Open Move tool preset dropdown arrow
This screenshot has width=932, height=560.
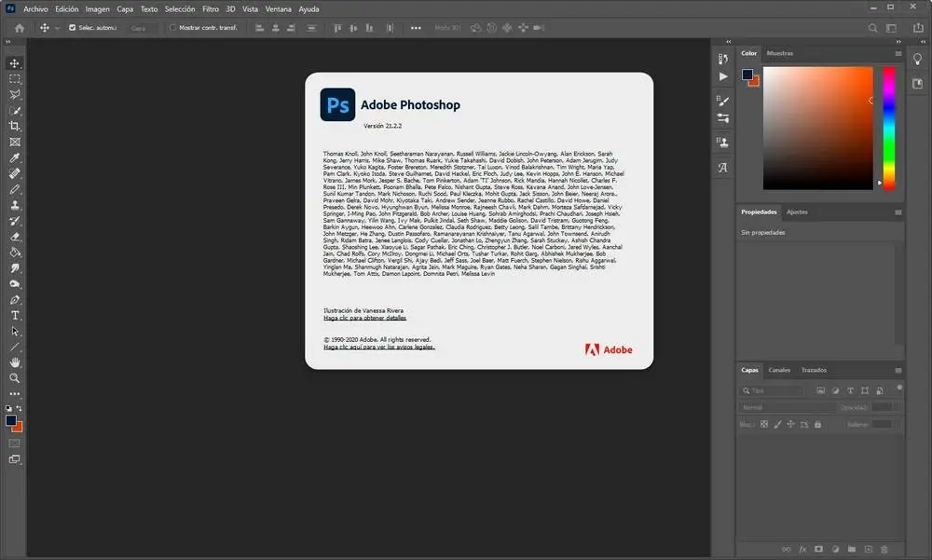(57, 28)
